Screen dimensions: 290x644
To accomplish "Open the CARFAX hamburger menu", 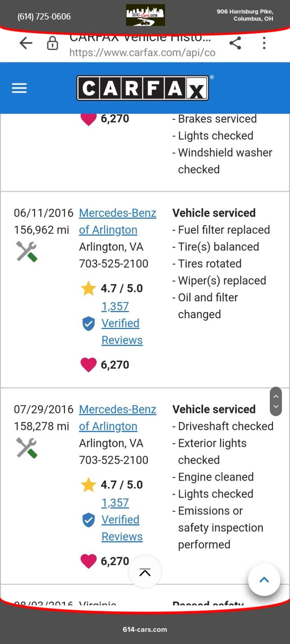I will tap(19, 88).
